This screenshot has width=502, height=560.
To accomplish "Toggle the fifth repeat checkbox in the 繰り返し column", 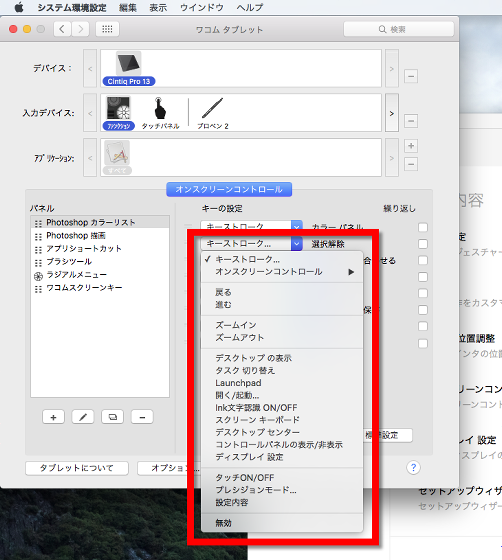I will click(x=423, y=293).
